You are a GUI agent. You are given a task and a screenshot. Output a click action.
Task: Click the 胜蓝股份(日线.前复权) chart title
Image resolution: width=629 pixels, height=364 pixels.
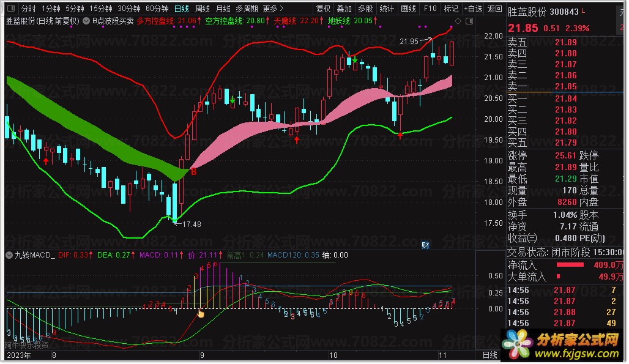pos(43,21)
